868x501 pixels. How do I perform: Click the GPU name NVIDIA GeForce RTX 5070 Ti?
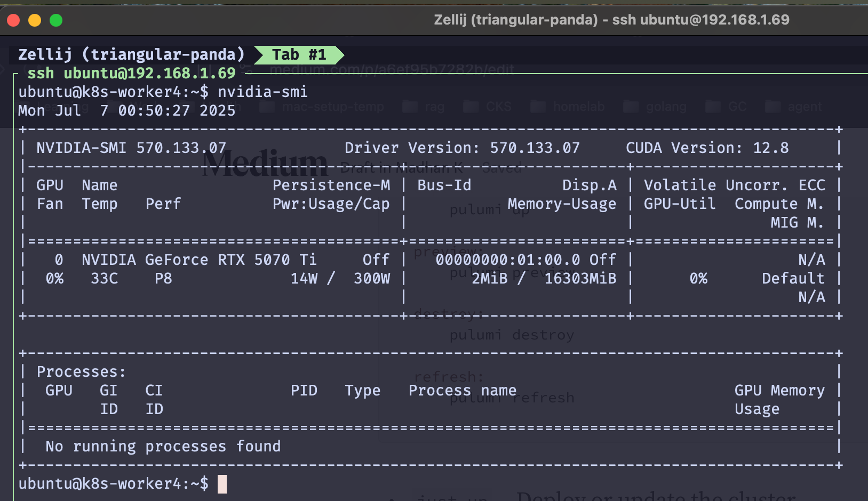point(199,260)
